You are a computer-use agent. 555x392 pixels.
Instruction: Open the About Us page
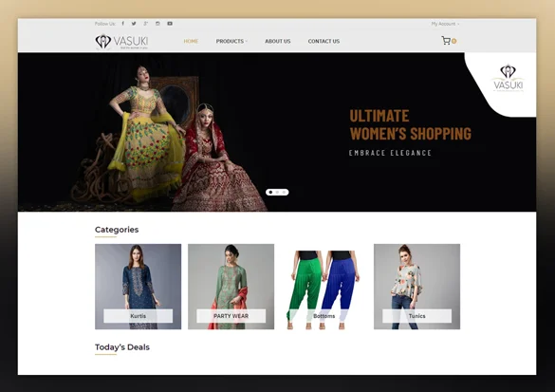coord(278,41)
